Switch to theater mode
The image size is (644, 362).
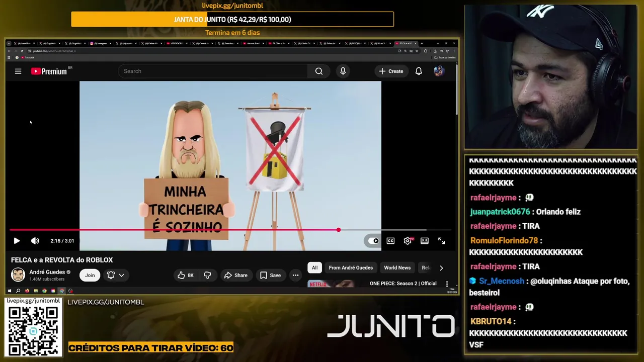tap(425, 241)
